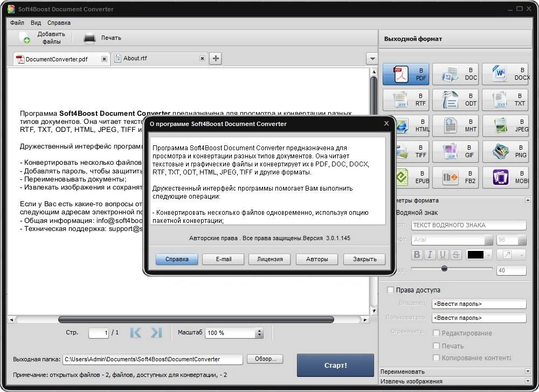Enable the access rights checkbox
Viewport: 539px width, 392px height.
click(x=390, y=290)
